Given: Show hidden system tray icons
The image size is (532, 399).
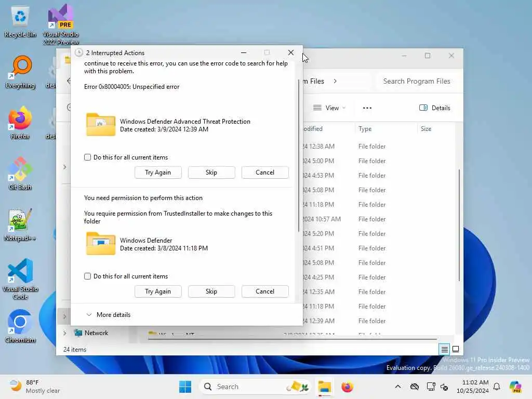Looking at the screenshot, I should pos(398,387).
